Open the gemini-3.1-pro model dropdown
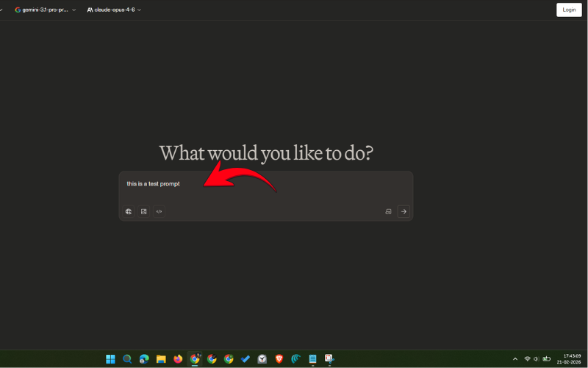 [46, 10]
